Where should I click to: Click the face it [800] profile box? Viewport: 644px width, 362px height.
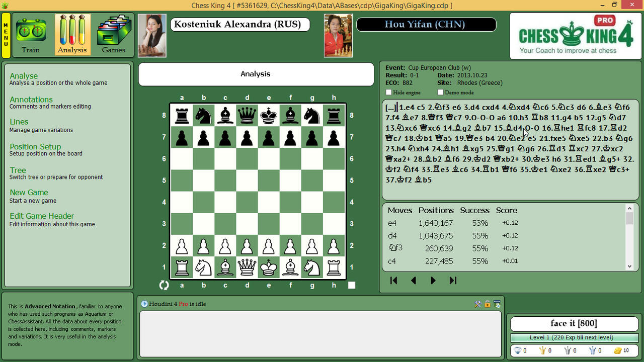point(574,323)
